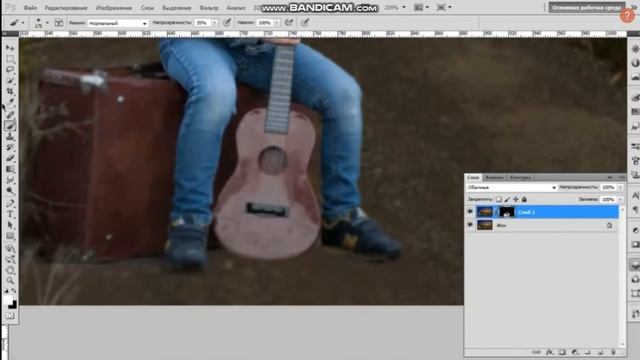The width and height of the screenshot is (640, 360).
Task: Enable airbrush mode in options bar
Action: pyautogui.click(x=289, y=22)
